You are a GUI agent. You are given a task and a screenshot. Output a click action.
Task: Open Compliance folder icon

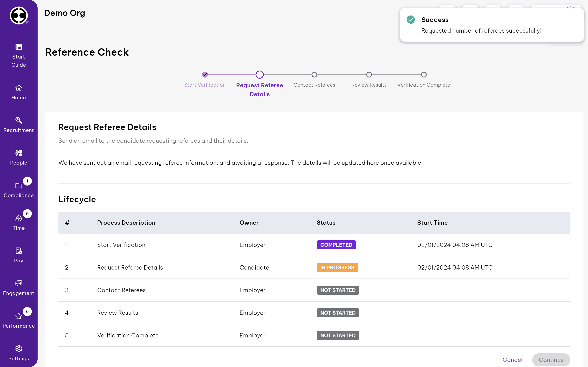[19, 186]
